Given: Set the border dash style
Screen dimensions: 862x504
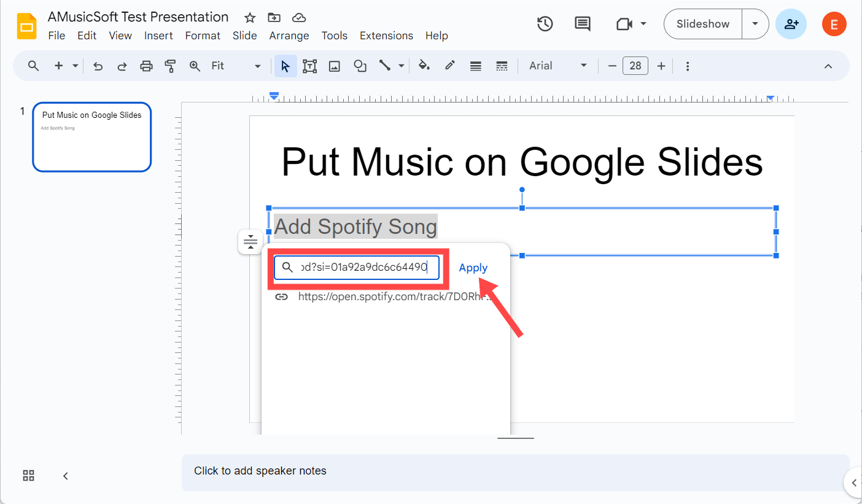Looking at the screenshot, I should point(502,66).
